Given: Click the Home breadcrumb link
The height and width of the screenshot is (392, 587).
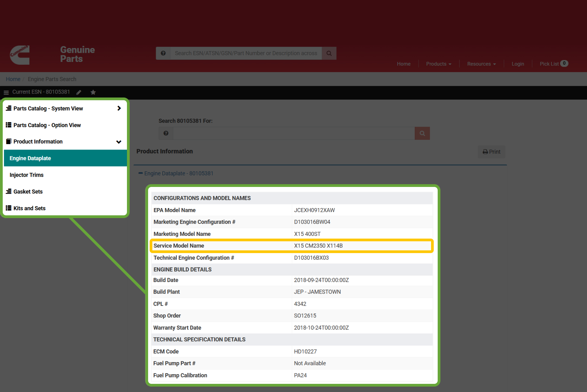Looking at the screenshot, I should point(13,79).
